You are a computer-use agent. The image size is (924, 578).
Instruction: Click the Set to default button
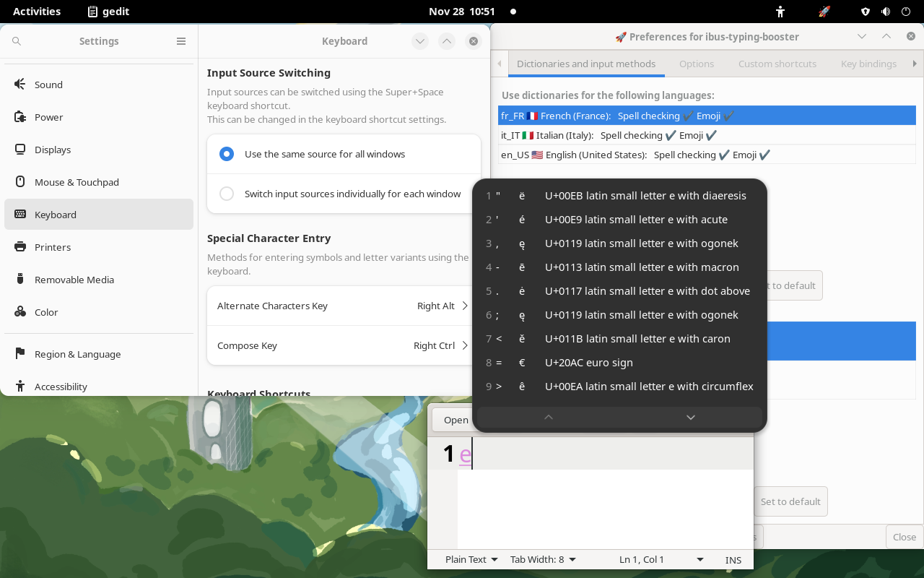click(x=790, y=501)
